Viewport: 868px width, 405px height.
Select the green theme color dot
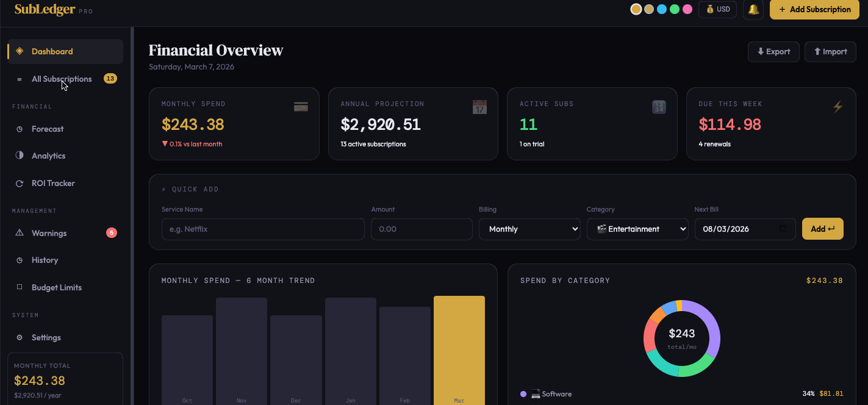[675, 10]
